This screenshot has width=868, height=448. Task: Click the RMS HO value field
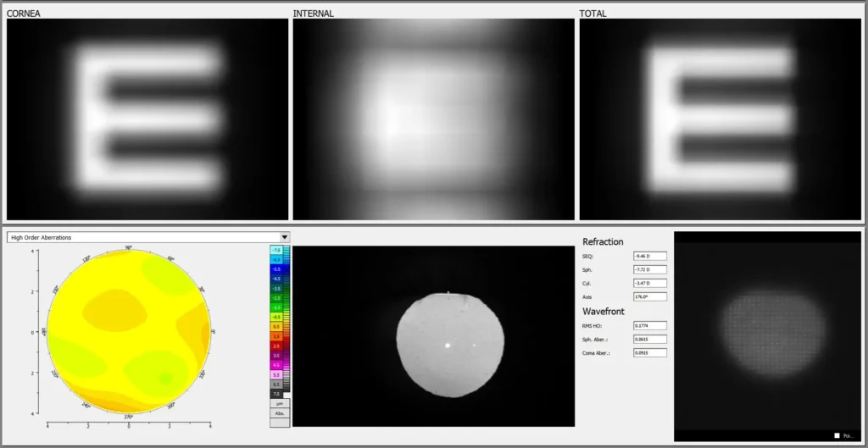pos(650,326)
